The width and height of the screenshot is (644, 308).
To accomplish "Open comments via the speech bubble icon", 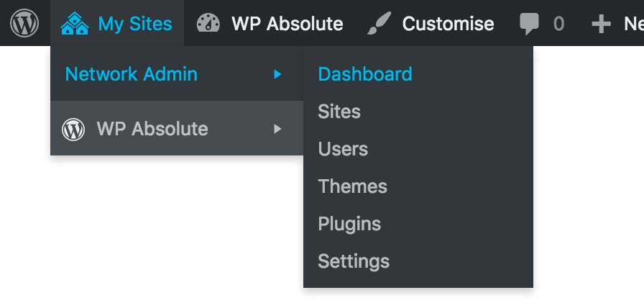I will [x=529, y=24].
